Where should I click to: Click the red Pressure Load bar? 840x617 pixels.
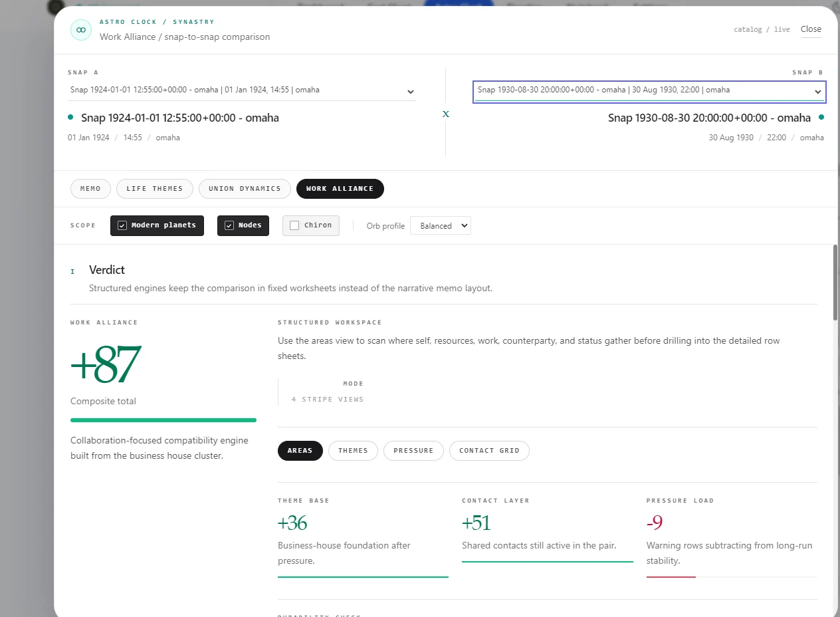click(671, 576)
